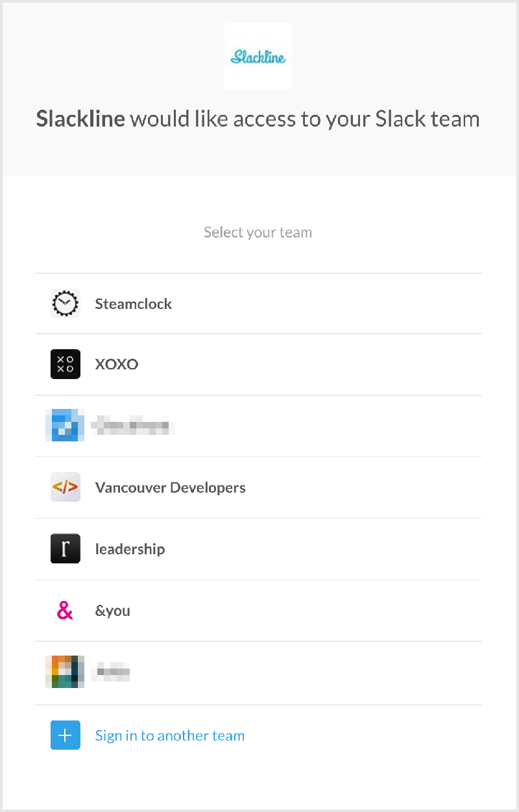
Task: Click the bold "Slackline" name in the title
Action: (x=80, y=119)
